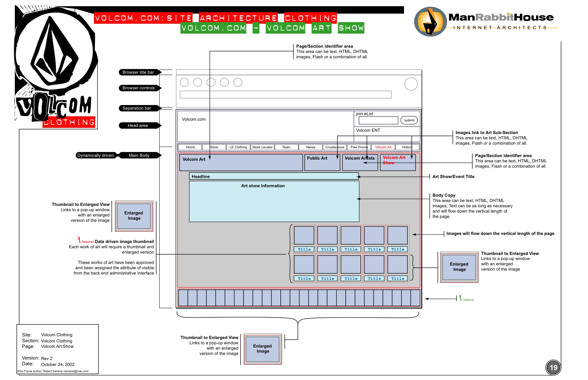Click the Headline bar in main body
The height and width of the screenshot is (380, 588).
(x=273, y=176)
